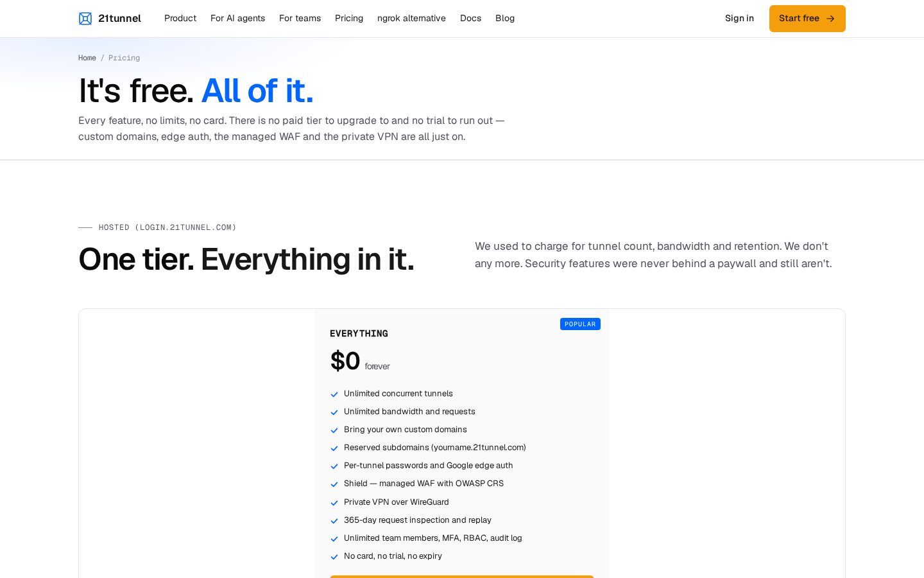Click the checkmark beside Shield managed WAF

(x=334, y=484)
